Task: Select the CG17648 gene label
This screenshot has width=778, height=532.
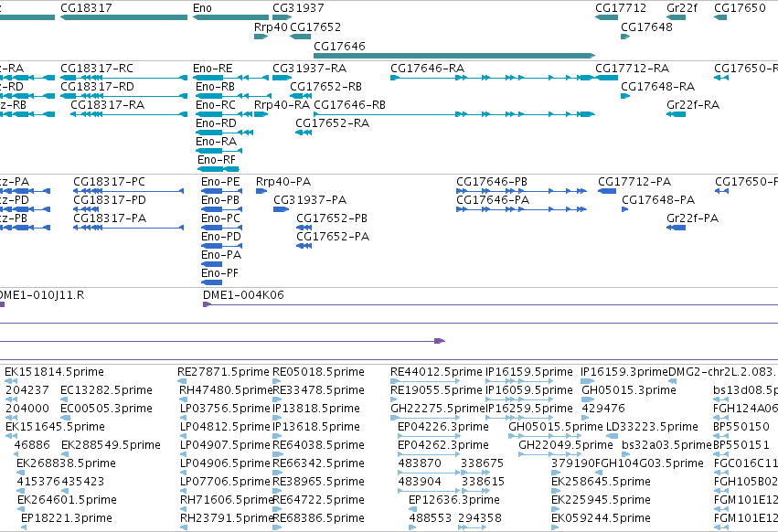Action: (x=646, y=27)
